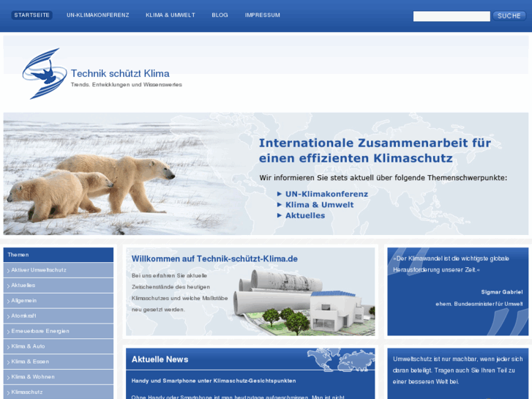532x399 pixels.
Task: Select Klima & Essen category
Action: [x=59, y=362]
